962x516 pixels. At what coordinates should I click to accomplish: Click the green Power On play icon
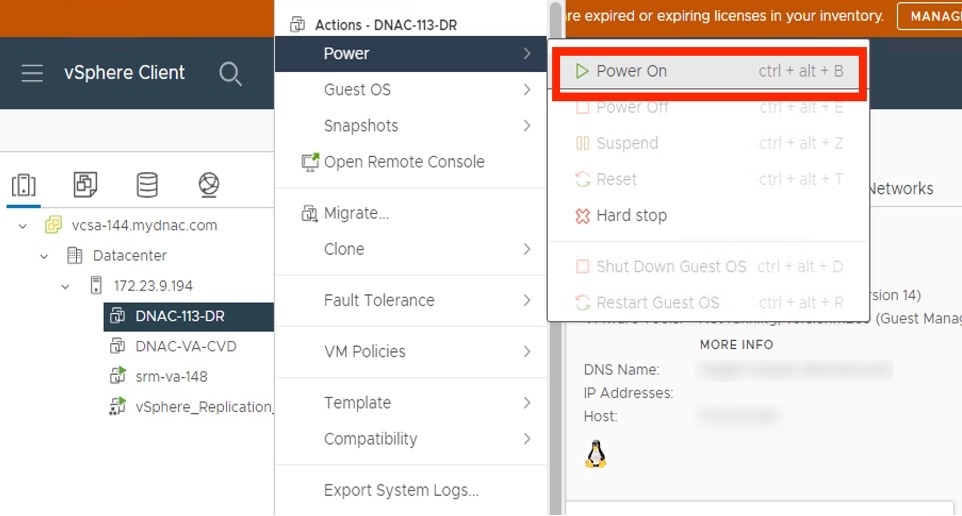[x=582, y=71]
